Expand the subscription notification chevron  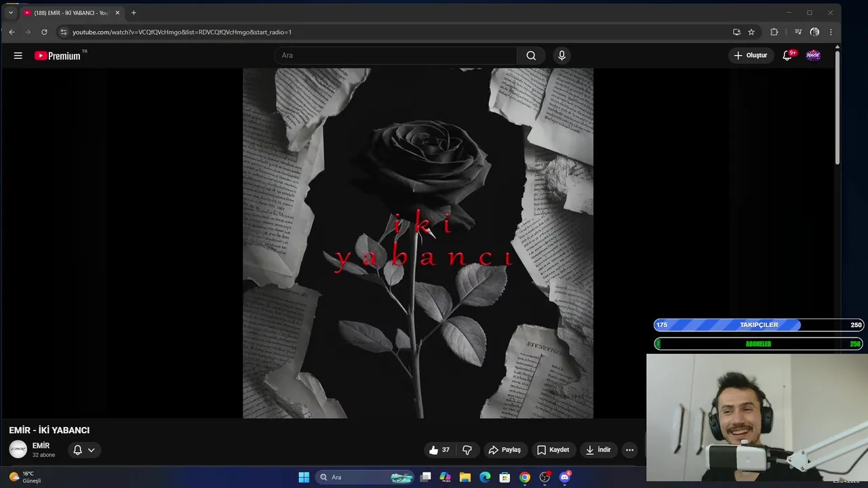point(91,450)
